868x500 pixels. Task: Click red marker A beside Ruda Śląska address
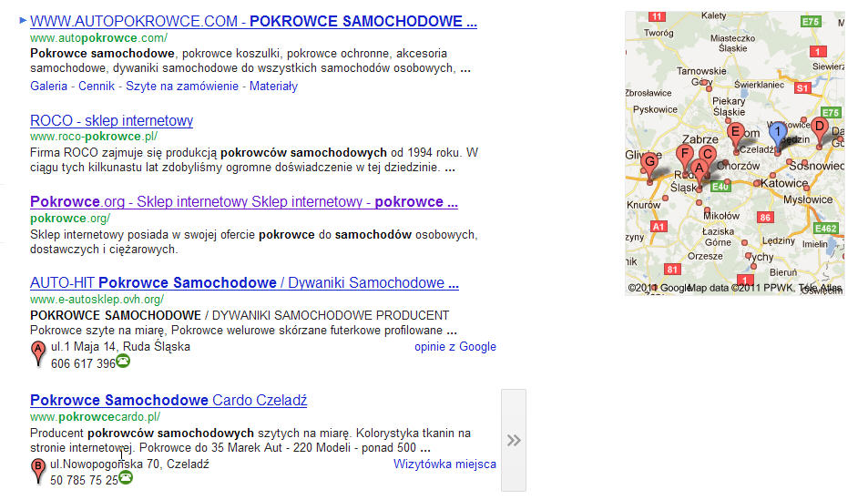[x=38, y=353]
